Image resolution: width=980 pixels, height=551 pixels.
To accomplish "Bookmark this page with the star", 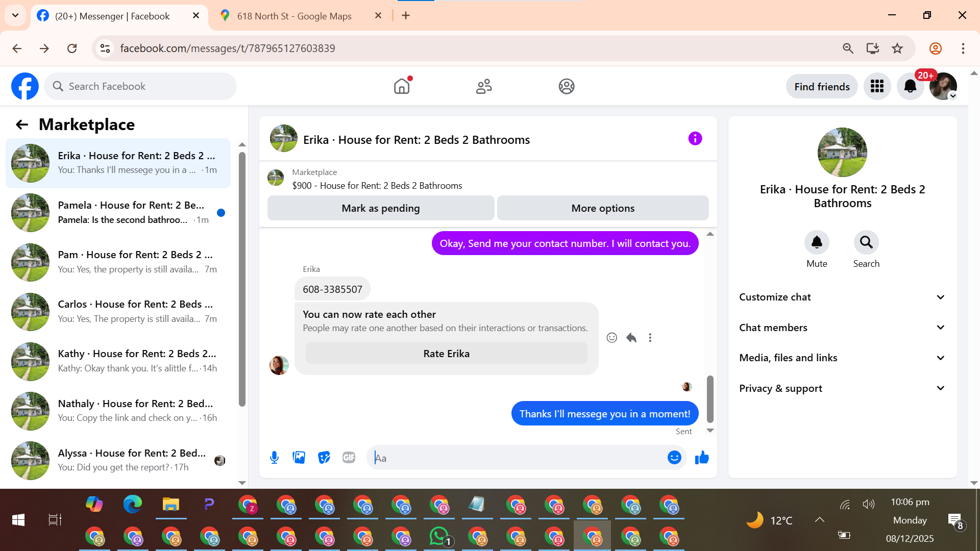I will [x=897, y=48].
